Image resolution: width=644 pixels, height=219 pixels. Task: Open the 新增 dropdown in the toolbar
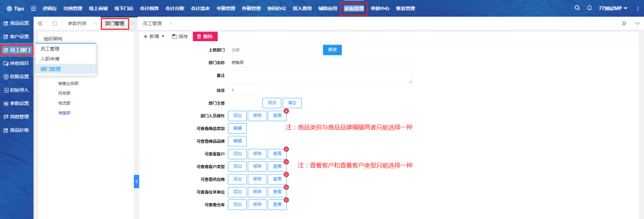pyautogui.click(x=154, y=36)
